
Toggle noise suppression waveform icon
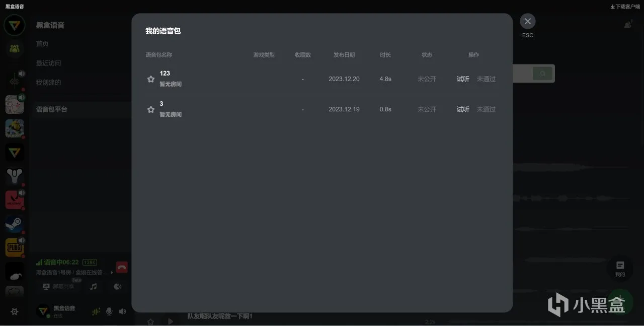96,311
